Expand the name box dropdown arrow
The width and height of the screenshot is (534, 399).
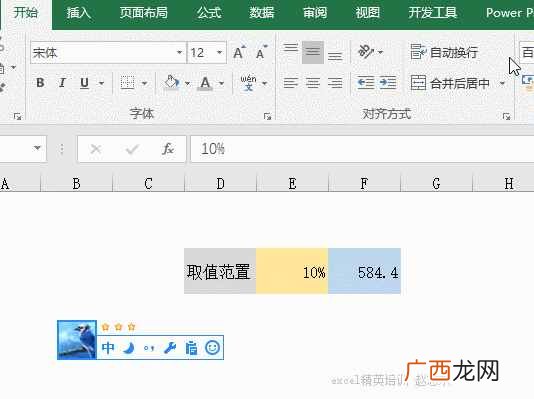pos(37,148)
